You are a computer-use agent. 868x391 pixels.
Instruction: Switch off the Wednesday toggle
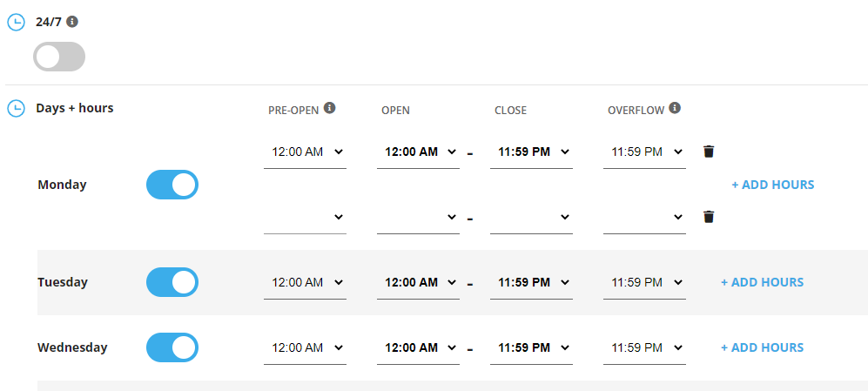click(x=172, y=347)
